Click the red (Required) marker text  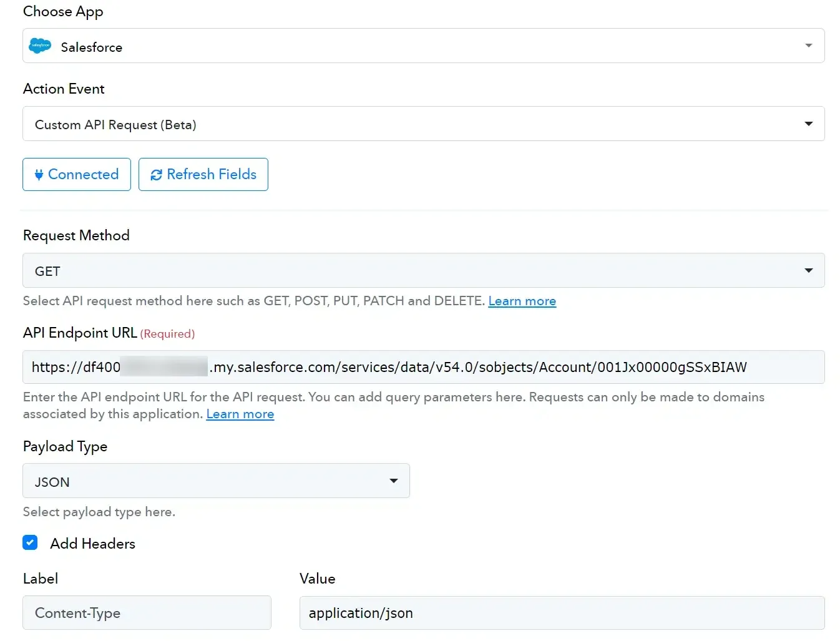pyautogui.click(x=168, y=334)
